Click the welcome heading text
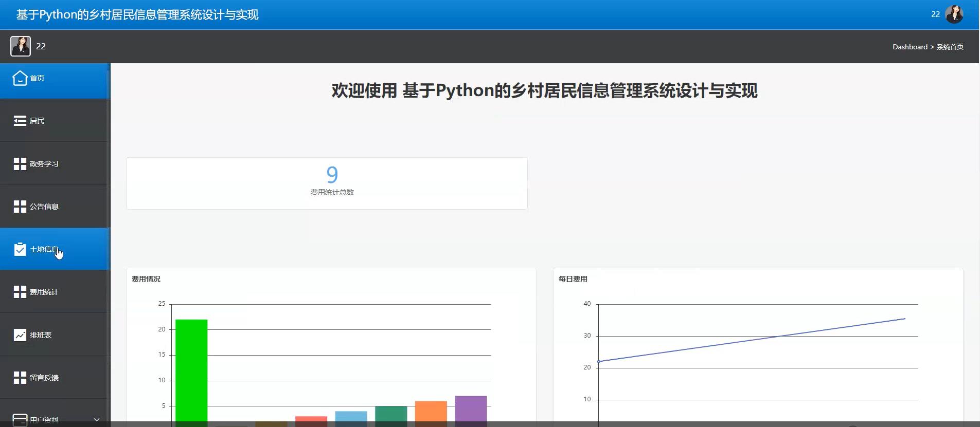The width and height of the screenshot is (980, 427). [544, 90]
